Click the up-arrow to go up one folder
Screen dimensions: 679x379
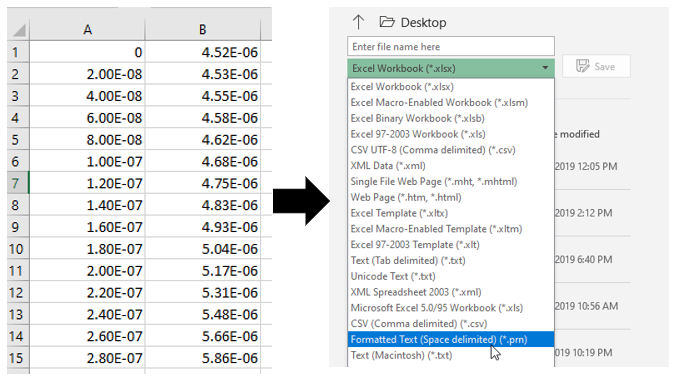point(358,22)
